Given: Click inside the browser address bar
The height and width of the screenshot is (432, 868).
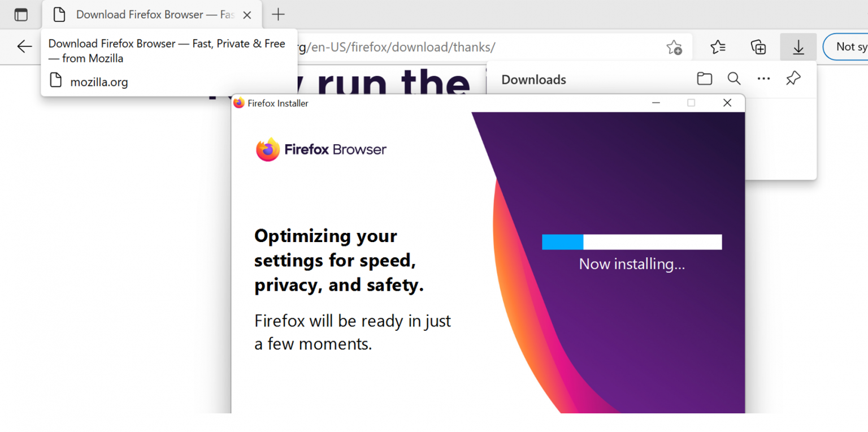Looking at the screenshot, I should (x=396, y=47).
